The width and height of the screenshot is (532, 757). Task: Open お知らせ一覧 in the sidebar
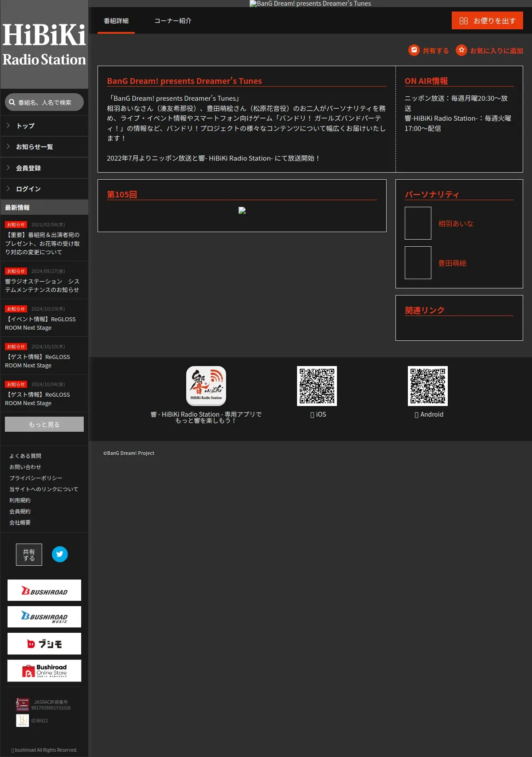point(44,147)
